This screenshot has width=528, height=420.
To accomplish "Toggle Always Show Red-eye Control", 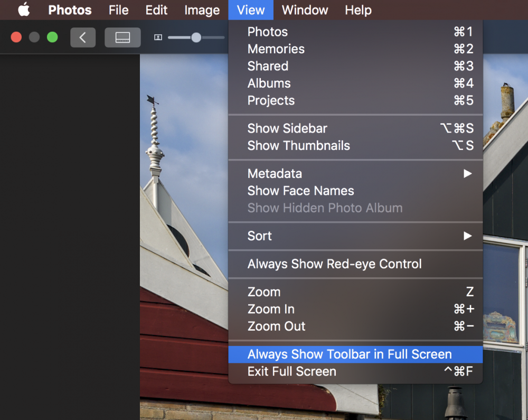I will tap(355, 264).
